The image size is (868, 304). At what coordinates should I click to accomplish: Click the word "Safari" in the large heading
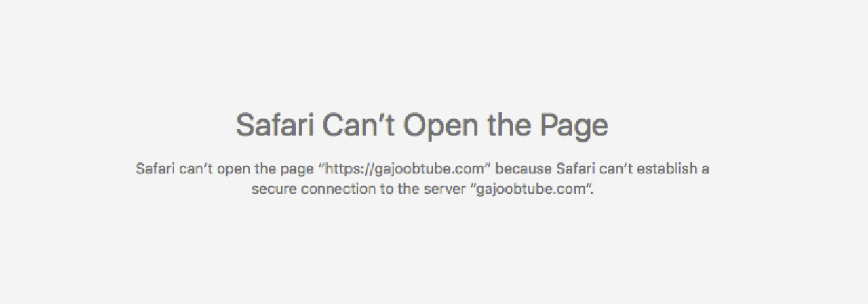coord(275,126)
